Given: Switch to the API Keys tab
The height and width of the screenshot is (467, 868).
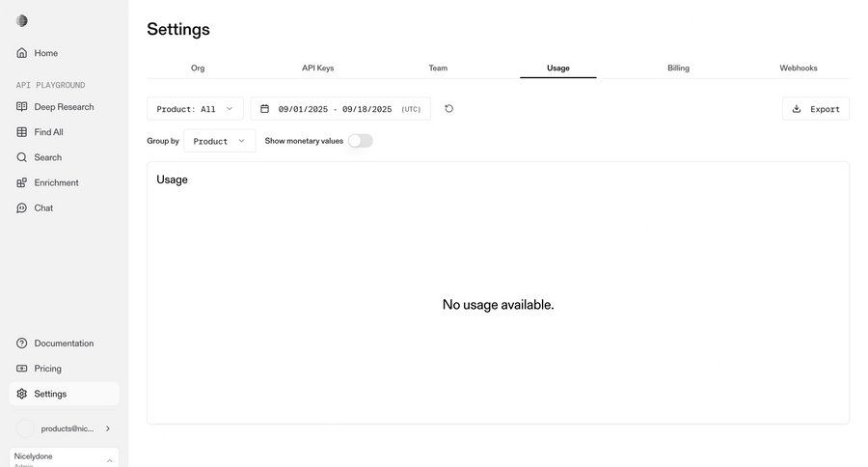Looking at the screenshot, I should 317,69.
